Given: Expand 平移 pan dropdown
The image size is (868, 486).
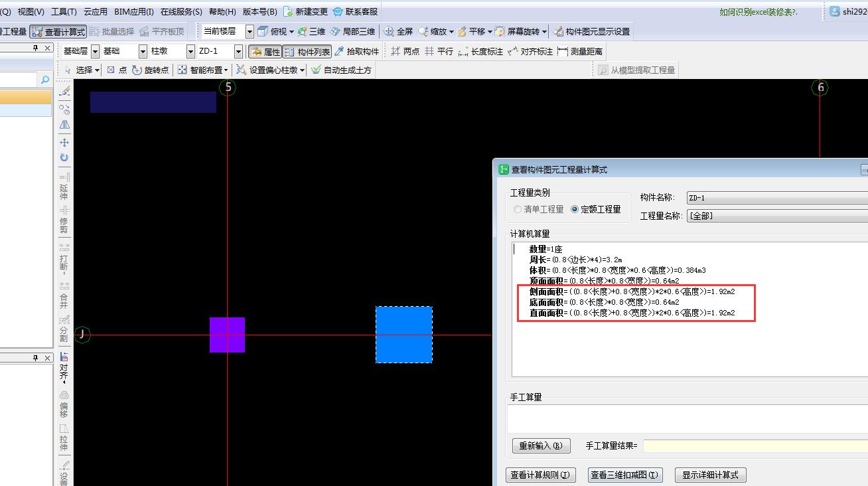Looking at the screenshot, I should 490,32.
